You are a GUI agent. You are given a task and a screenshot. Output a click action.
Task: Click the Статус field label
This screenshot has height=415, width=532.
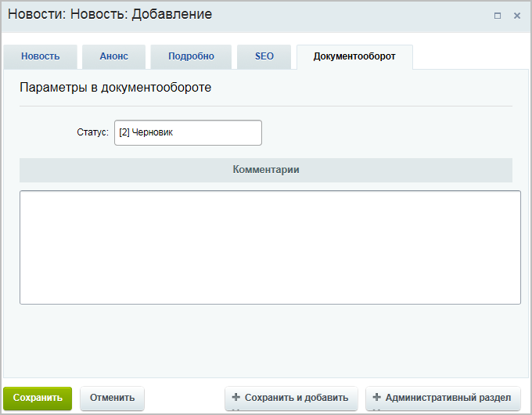point(92,133)
